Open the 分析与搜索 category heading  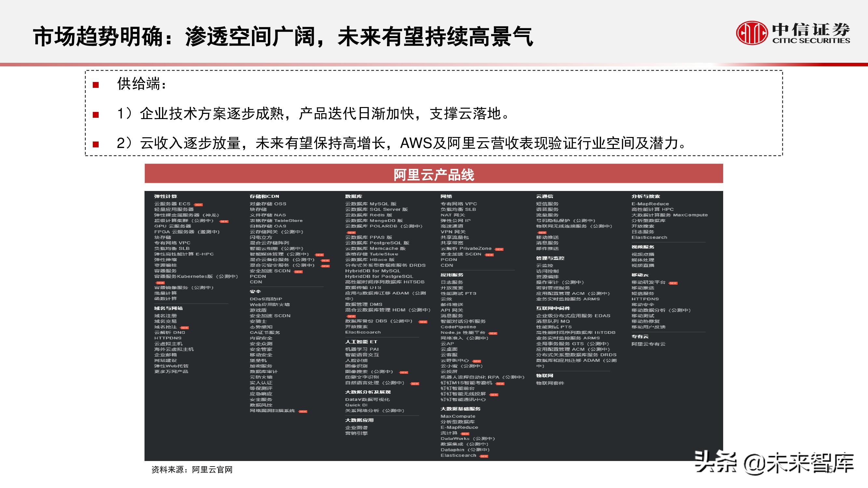pyautogui.click(x=646, y=197)
